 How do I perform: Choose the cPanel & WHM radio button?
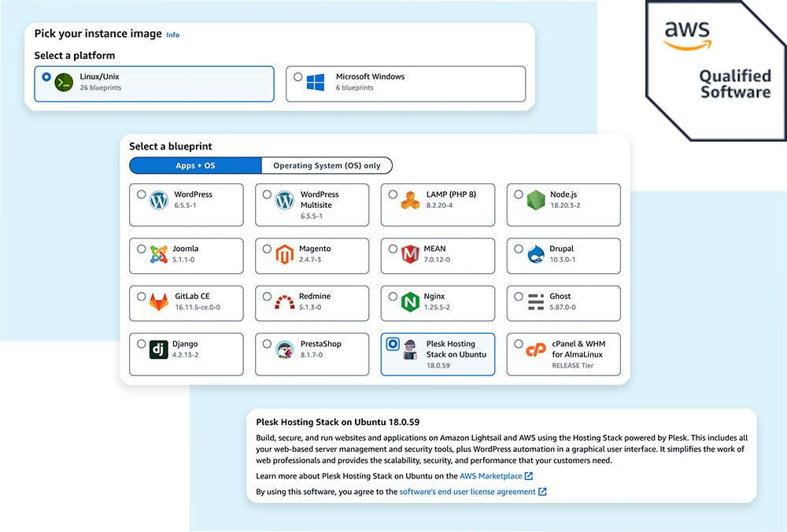[x=519, y=344]
